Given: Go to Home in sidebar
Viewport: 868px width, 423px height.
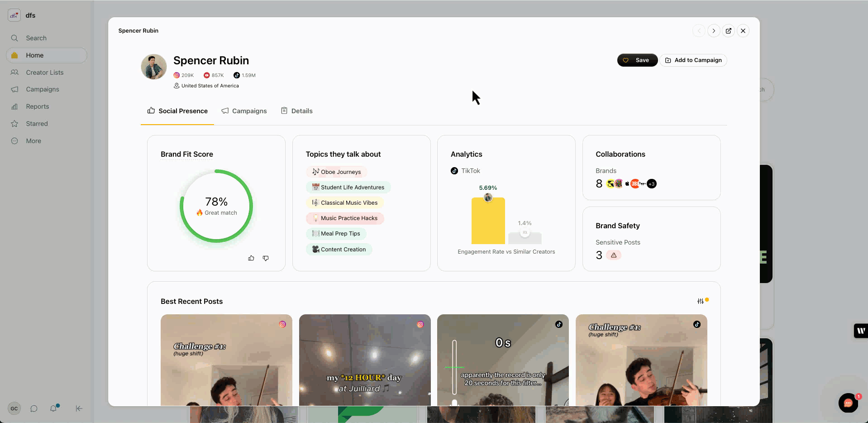Looking at the screenshot, I should [x=47, y=55].
